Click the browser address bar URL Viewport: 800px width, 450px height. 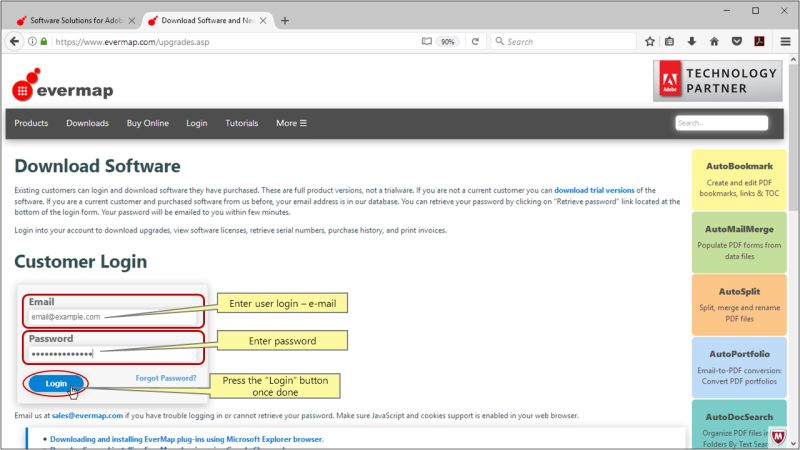click(x=132, y=42)
